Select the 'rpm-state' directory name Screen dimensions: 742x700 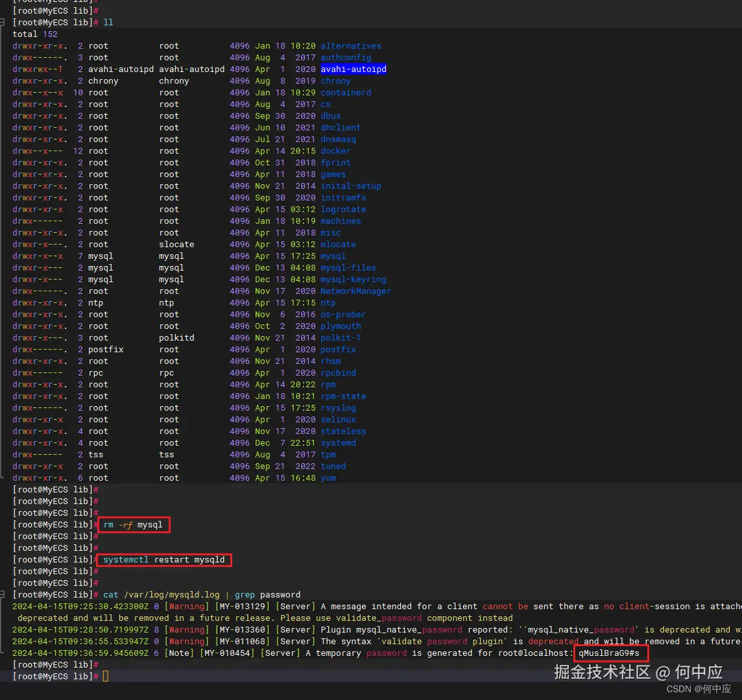pyautogui.click(x=343, y=396)
